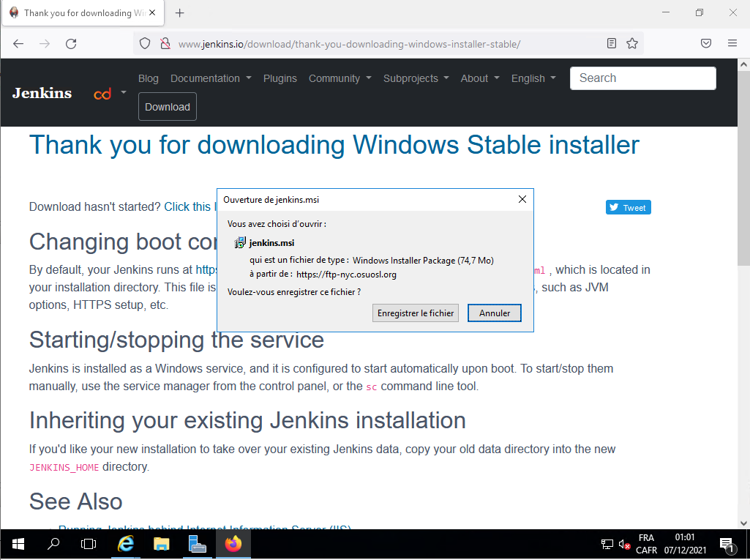
Task: Expand the Documentation dropdown menu
Action: [x=211, y=78]
